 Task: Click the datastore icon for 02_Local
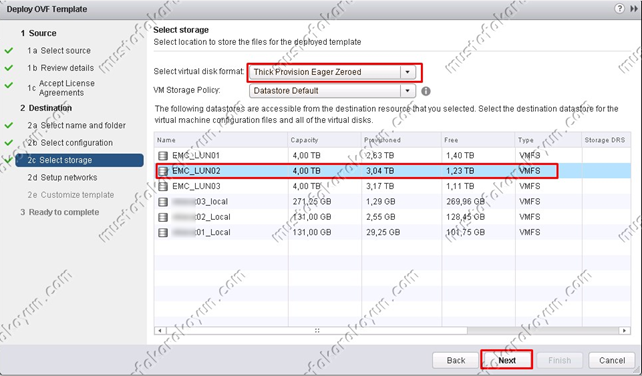click(163, 217)
